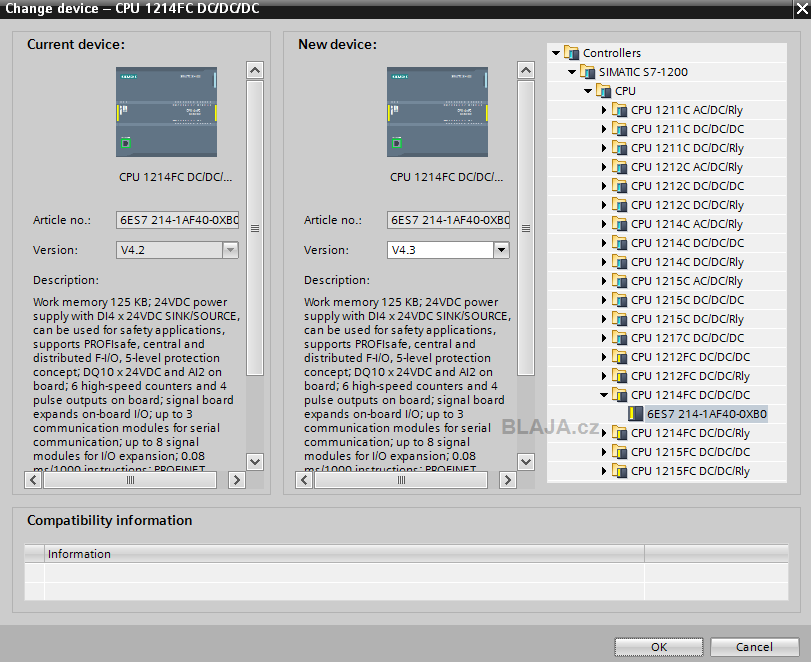Click the Controllers folder icon
Screen dimensions: 811x662
coord(572,53)
